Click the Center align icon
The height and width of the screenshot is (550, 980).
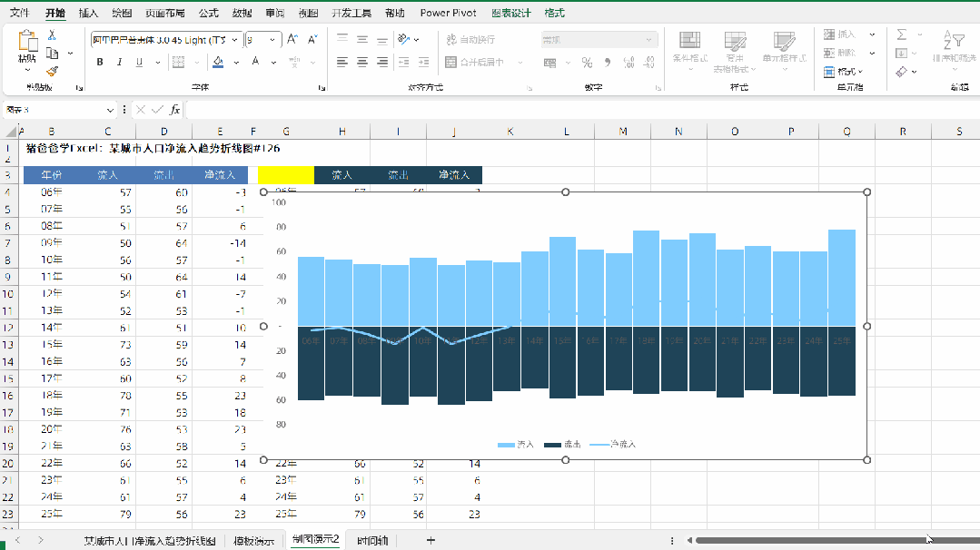[362, 63]
